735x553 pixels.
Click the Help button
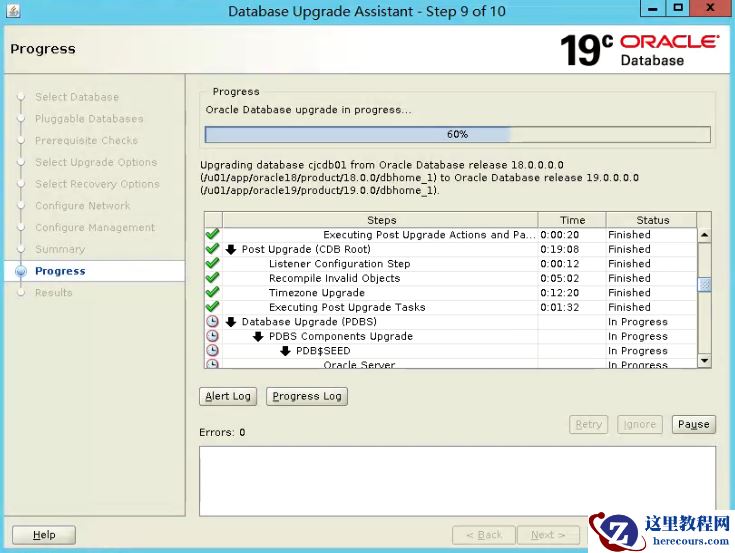45,535
